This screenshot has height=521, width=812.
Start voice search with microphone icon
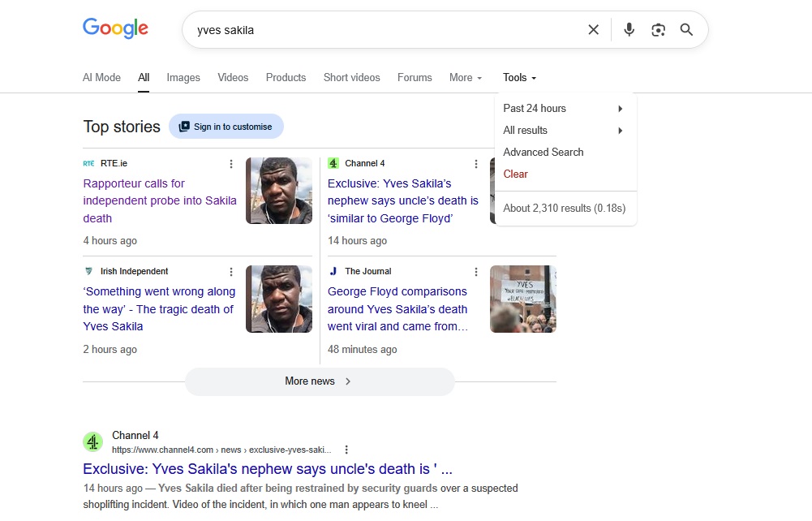629,30
